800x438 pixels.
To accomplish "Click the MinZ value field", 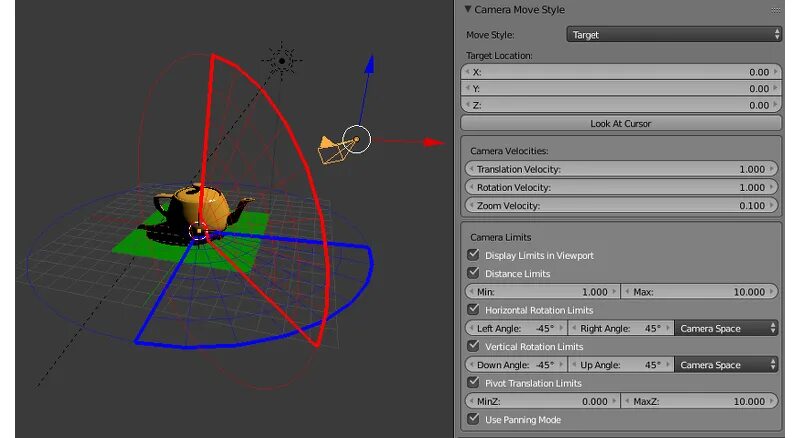I will point(542,401).
